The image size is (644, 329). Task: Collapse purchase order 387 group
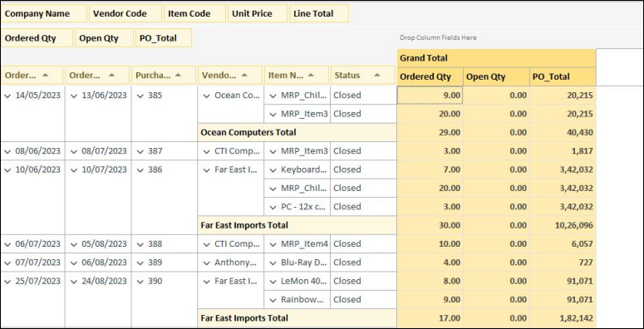pos(140,151)
